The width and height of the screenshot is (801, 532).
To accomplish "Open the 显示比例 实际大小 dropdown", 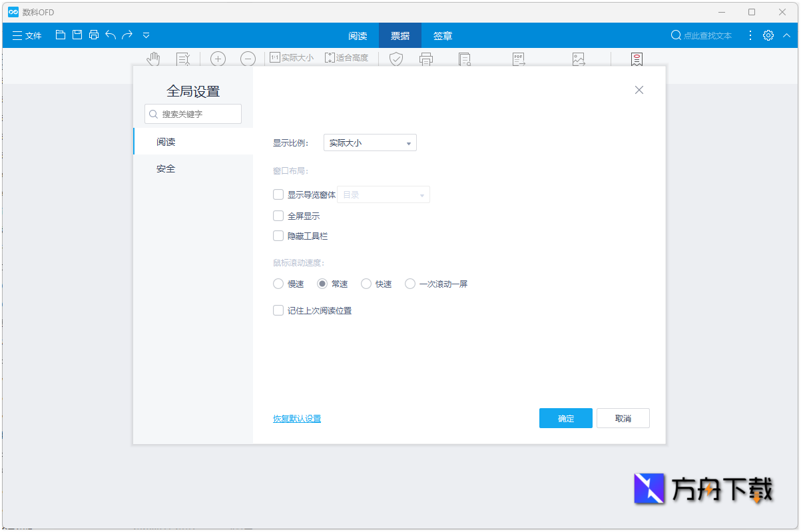I will pyautogui.click(x=370, y=142).
